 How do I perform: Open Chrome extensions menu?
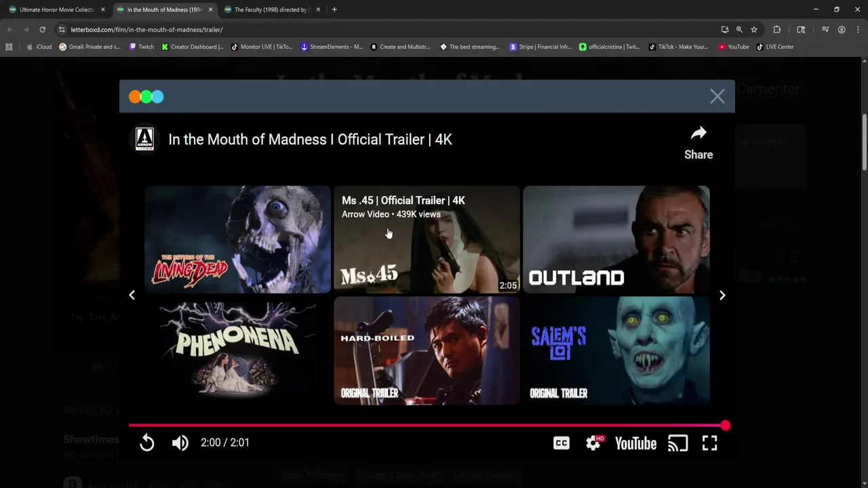point(777,30)
